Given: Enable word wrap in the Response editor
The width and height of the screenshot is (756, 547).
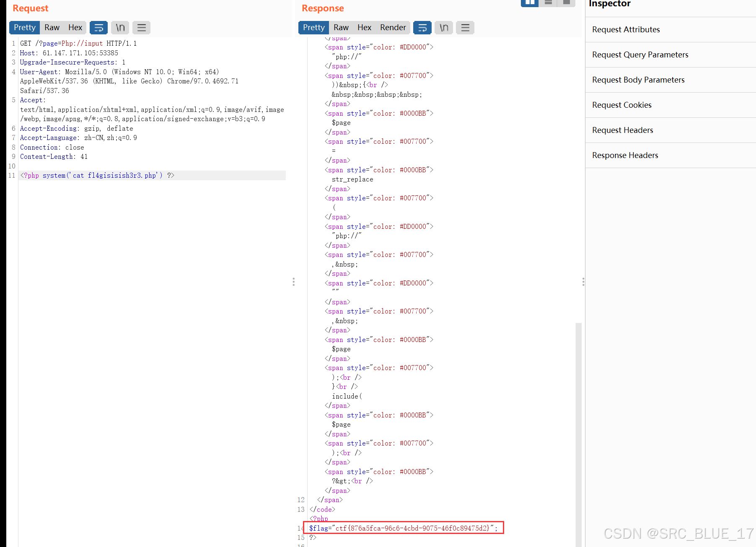Looking at the screenshot, I should coord(422,28).
